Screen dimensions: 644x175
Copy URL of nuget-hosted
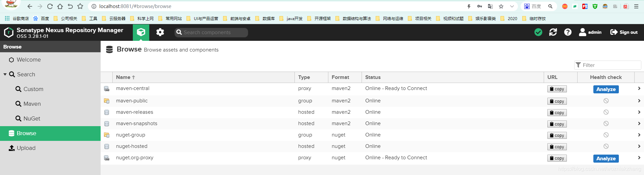557,147
